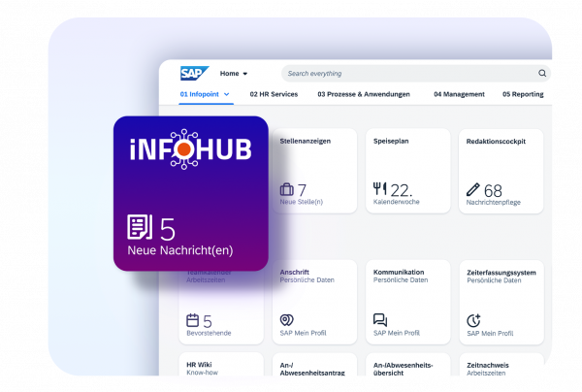Click the calendar icon with 5 Bevorstehende
The height and width of the screenshot is (392, 582).
[193, 320]
